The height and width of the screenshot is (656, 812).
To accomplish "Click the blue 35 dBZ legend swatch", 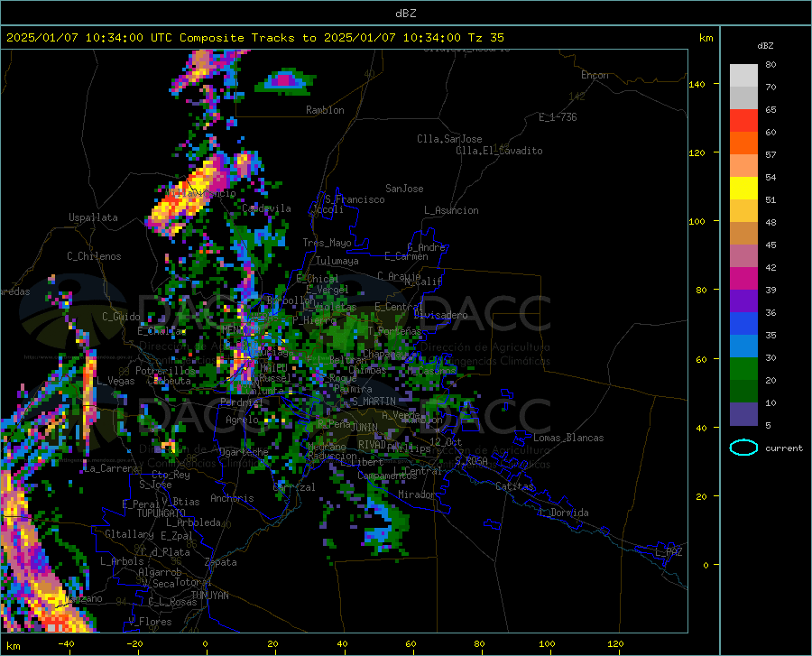I will tap(743, 324).
